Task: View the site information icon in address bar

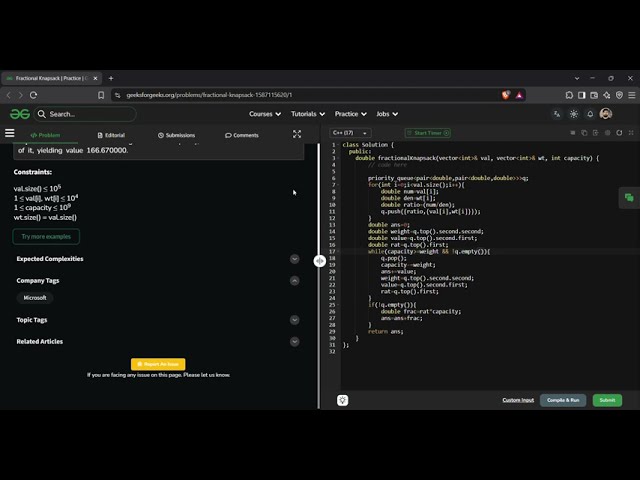Action: click(x=118, y=95)
